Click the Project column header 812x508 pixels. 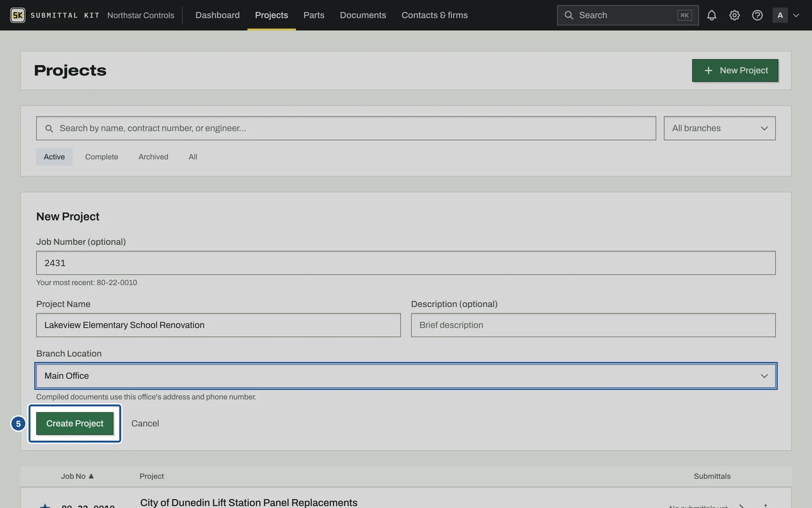point(152,477)
